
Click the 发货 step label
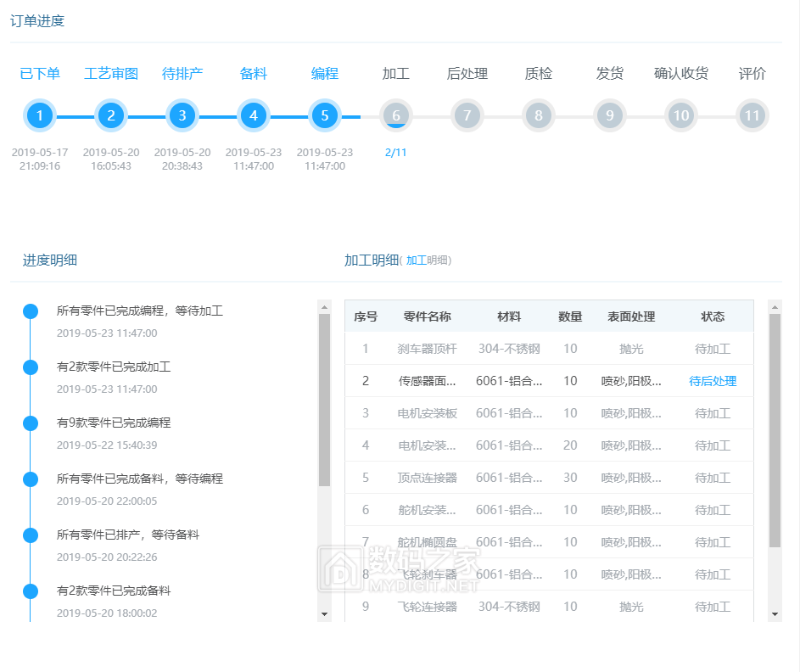click(610, 74)
